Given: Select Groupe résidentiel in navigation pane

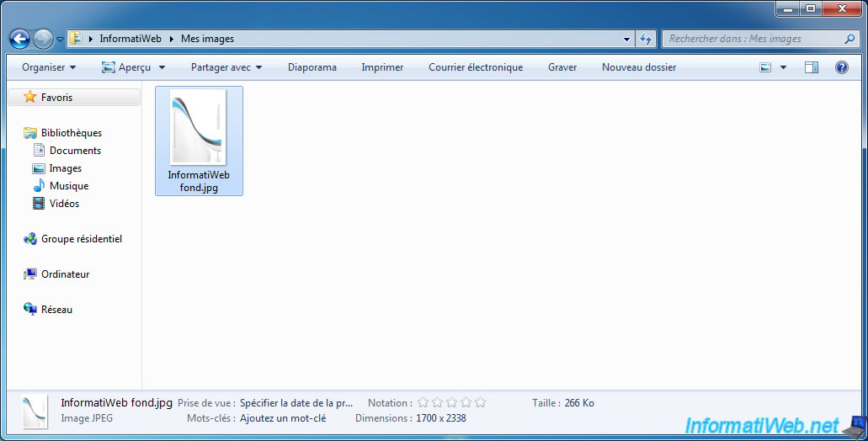Looking at the screenshot, I should coord(81,239).
